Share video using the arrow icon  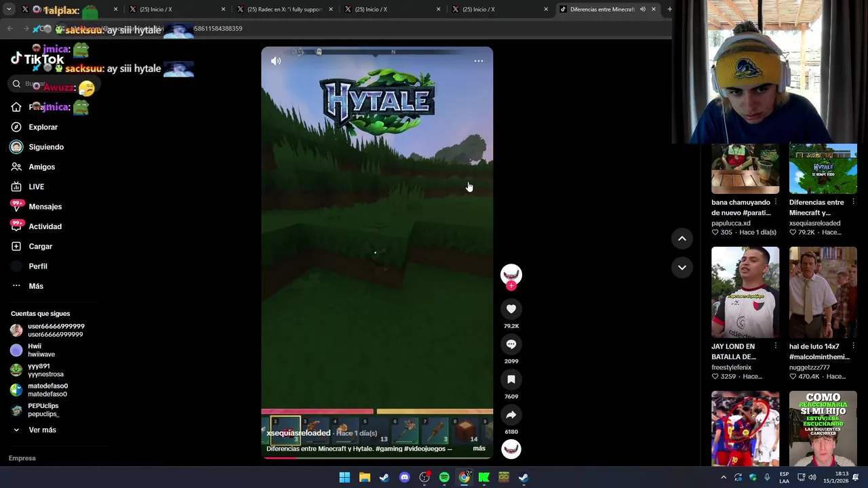click(x=511, y=415)
